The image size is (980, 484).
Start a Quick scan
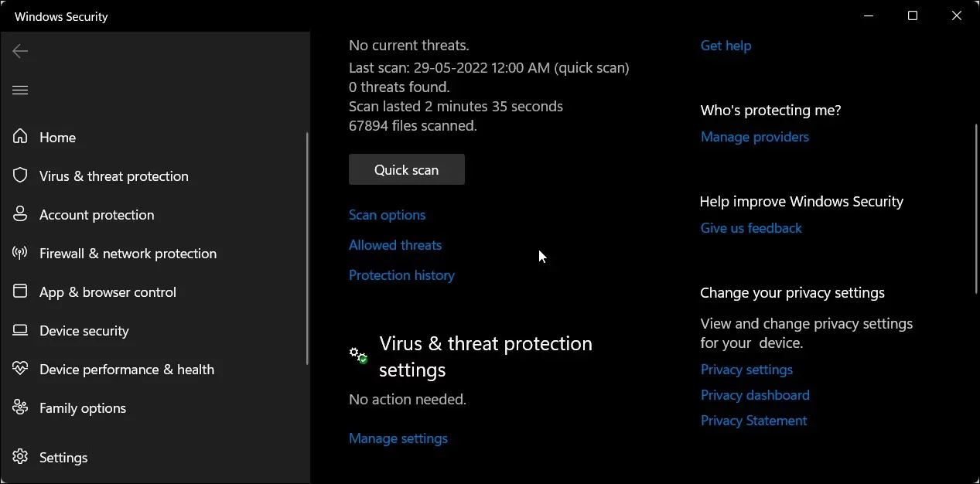406,169
